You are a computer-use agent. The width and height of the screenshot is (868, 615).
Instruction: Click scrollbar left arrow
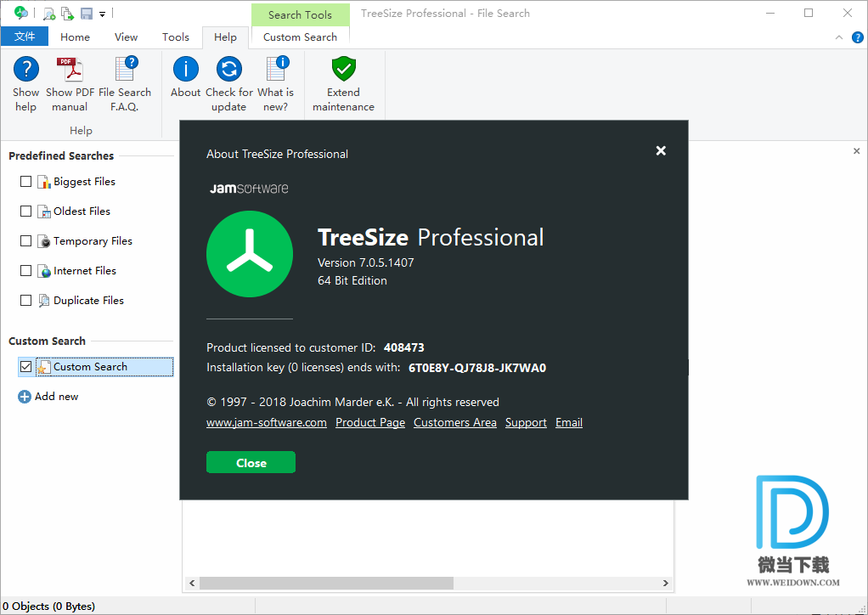pyautogui.click(x=192, y=583)
